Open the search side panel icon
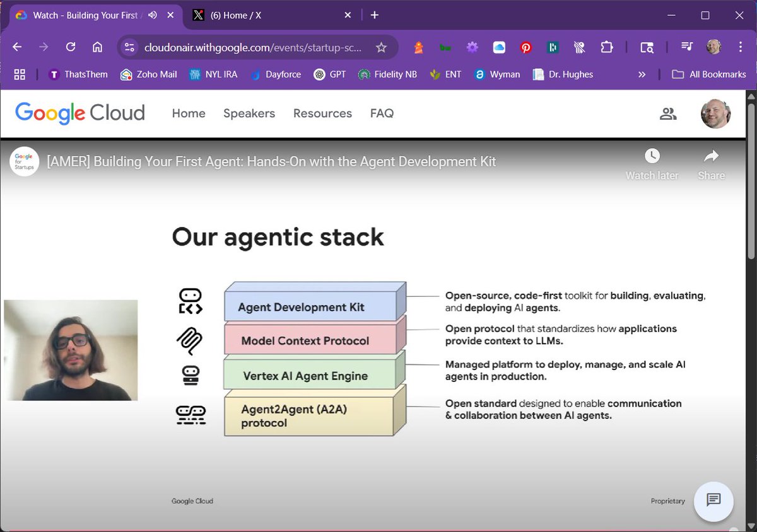Image resolution: width=757 pixels, height=532 pixels. coord(647,47)
